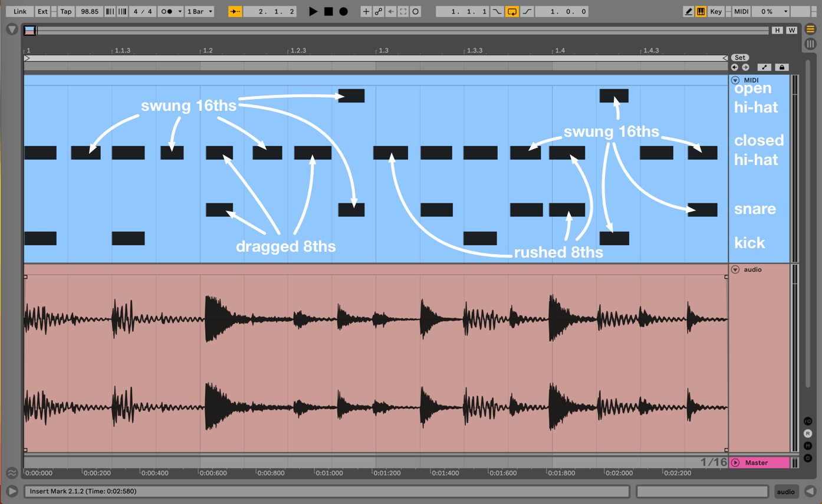Enable Ext external sync

click(x=42, y=11)
